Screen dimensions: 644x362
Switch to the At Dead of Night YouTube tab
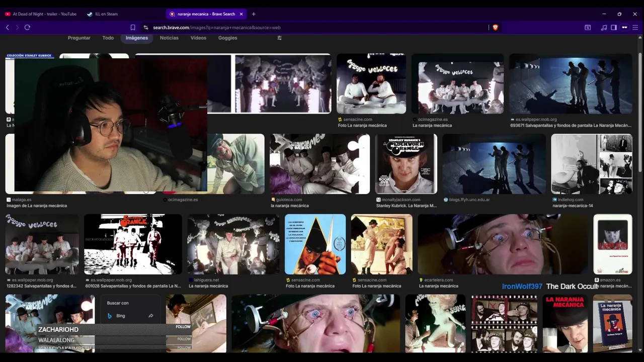[x=41, y=14]
